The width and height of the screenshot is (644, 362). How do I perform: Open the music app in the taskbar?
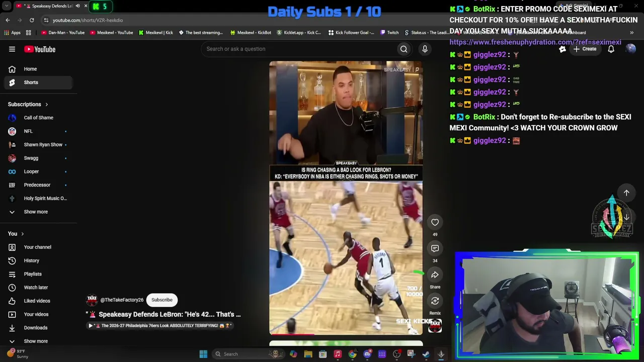[x=338, y=354]
